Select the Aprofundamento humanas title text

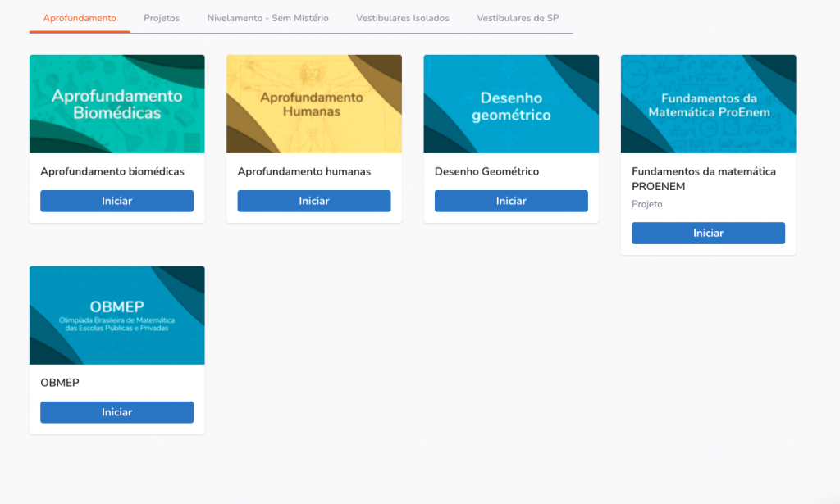point(304,172)
